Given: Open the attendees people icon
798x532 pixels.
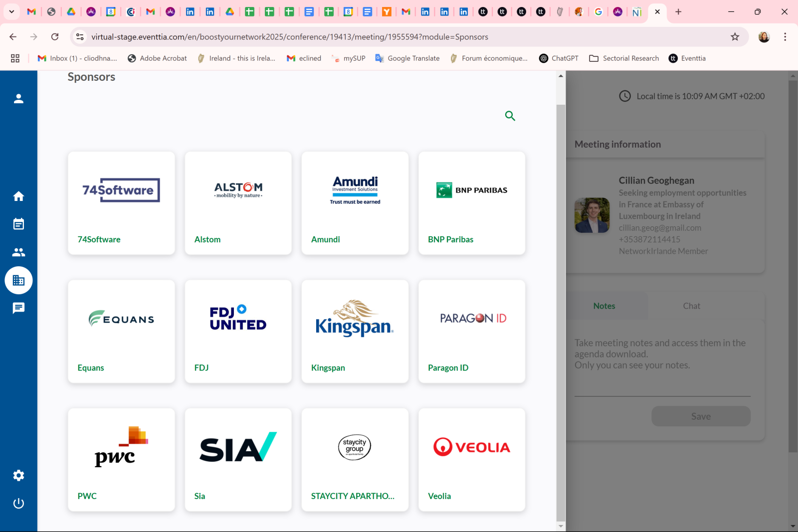Looking at the screenshot, I should tap(18, 252).
